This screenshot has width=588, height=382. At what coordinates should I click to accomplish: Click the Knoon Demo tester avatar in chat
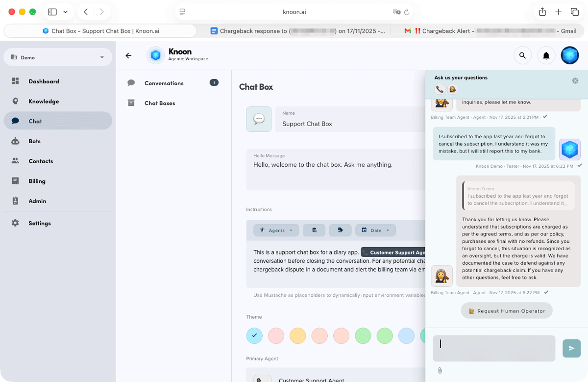click(x=570, y=150)
